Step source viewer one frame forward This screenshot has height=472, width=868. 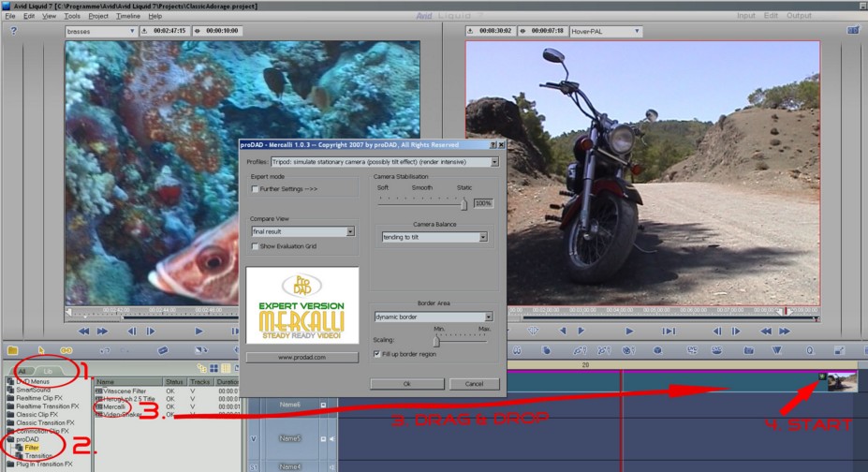(x=151, y=332)
